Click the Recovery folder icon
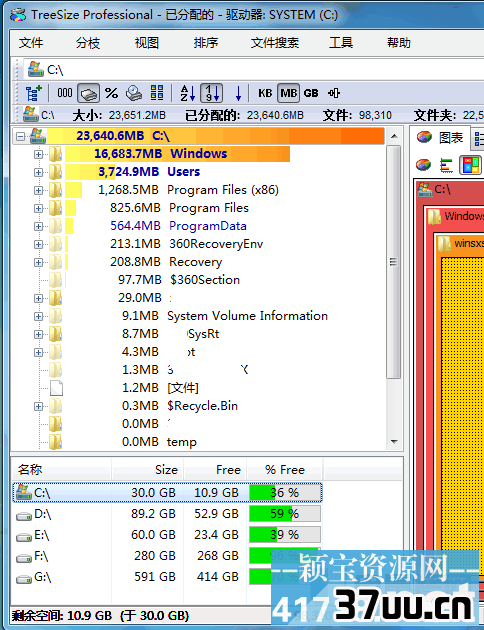Image resolution: width=484 pixels, height=630 pixels. point(55,262)
